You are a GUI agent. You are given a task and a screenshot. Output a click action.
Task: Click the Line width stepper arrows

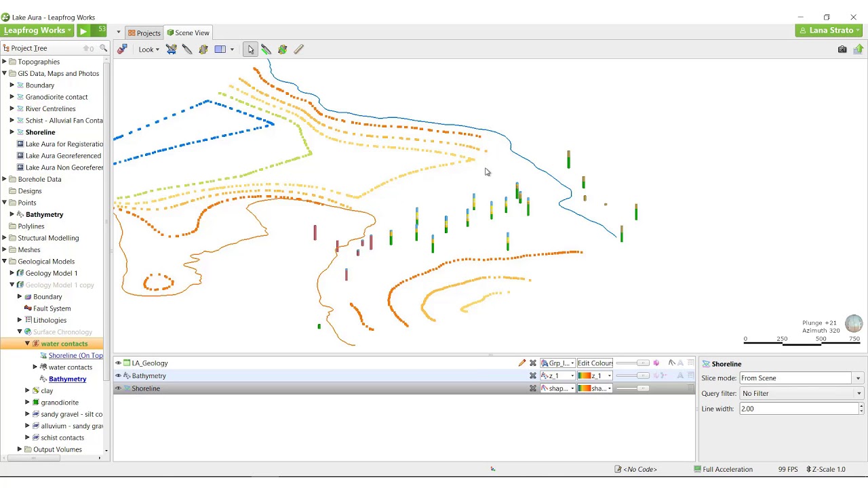coord(861,409)
